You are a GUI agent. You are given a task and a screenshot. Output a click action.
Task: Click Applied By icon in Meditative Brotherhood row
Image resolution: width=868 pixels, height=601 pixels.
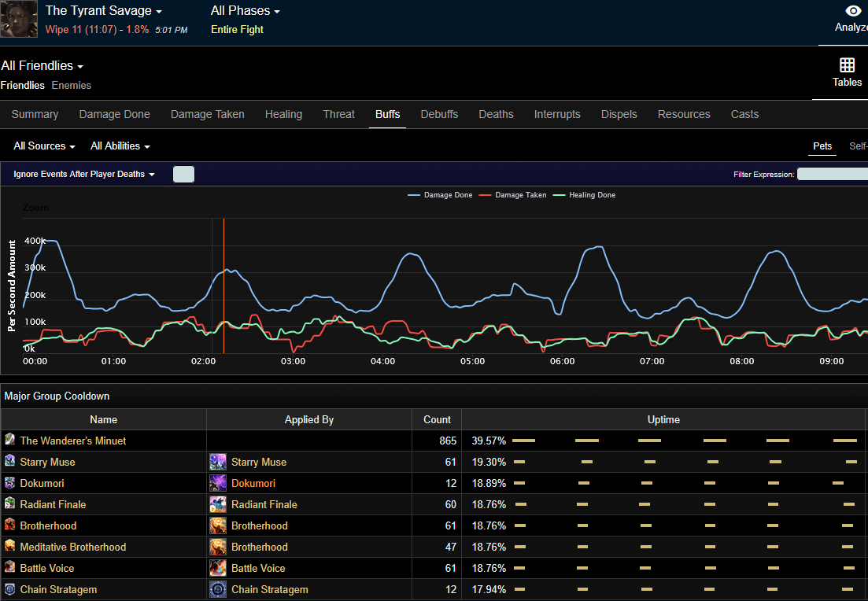tap(218, 547)
